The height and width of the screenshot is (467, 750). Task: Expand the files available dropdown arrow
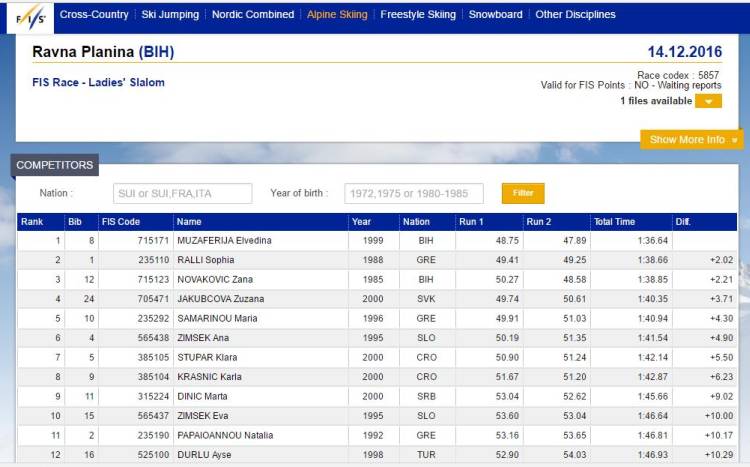708,101
